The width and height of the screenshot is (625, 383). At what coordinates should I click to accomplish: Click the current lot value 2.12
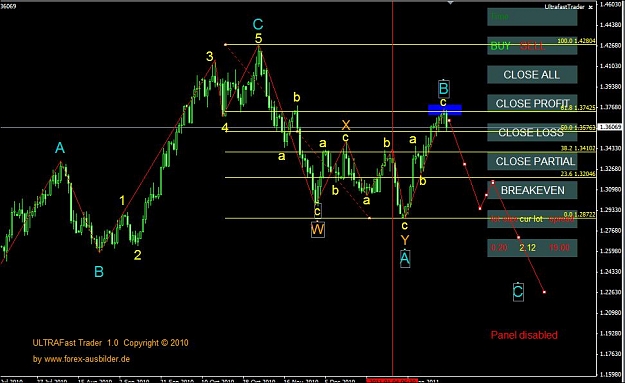pos(527,248)
